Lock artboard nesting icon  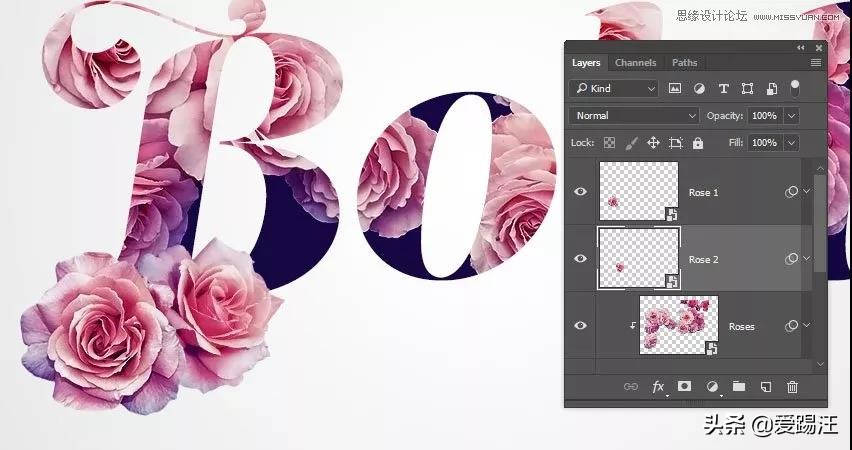click(x=675, y=143)
